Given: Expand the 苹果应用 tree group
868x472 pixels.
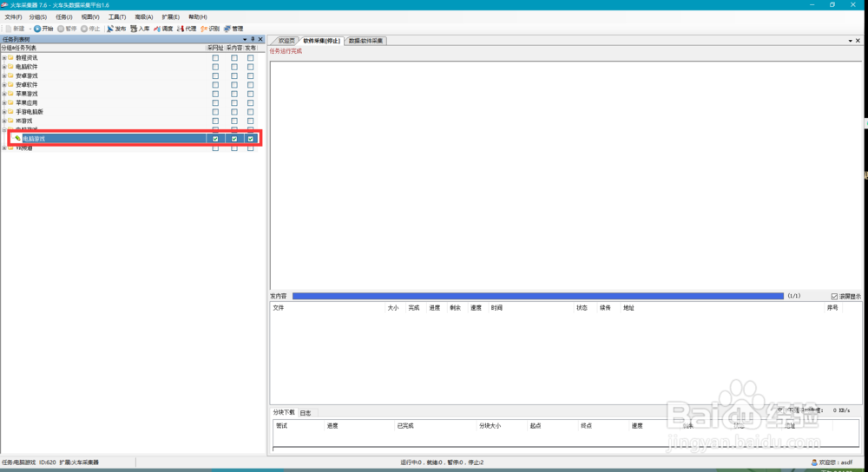Looking at the screenshot, I should [3, 102].
